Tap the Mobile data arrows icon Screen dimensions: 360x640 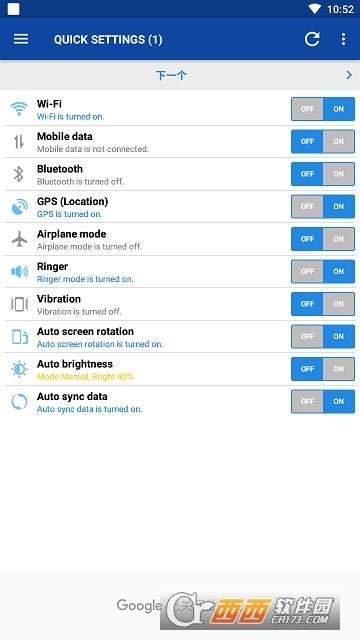click(19, 142)
